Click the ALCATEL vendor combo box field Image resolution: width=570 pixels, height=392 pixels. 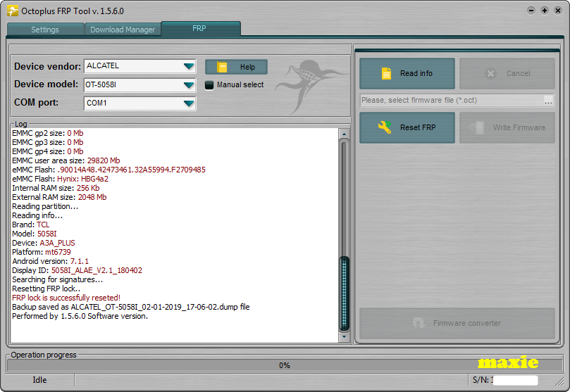pos(140,66)
